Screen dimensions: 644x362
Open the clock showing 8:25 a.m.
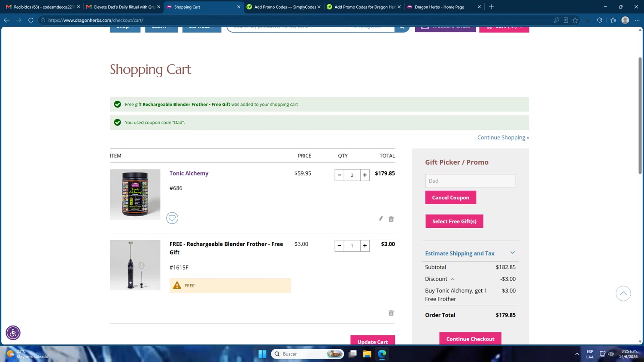pos(629,354)
